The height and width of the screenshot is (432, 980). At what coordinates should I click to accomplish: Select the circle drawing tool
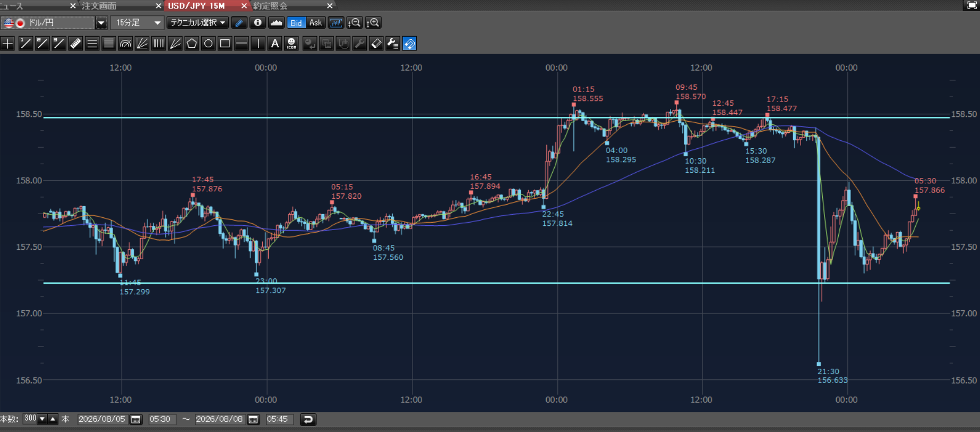pos(209,44)
